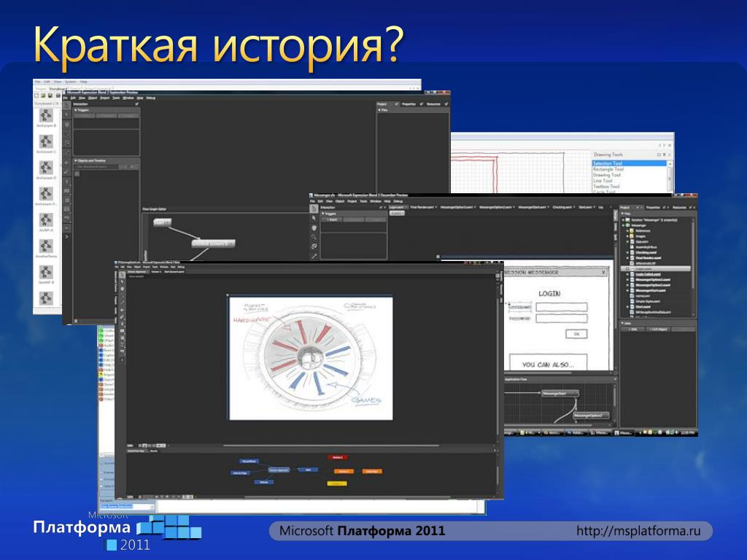Screen dimensions: 747x560
Task: Select Selection Tool in the Drawing Tools list
Action: 629,163
